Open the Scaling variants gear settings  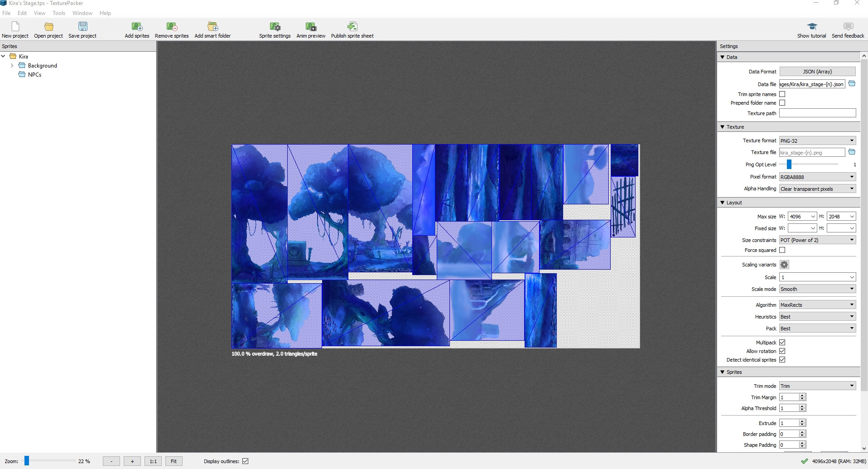click(784, 265)
